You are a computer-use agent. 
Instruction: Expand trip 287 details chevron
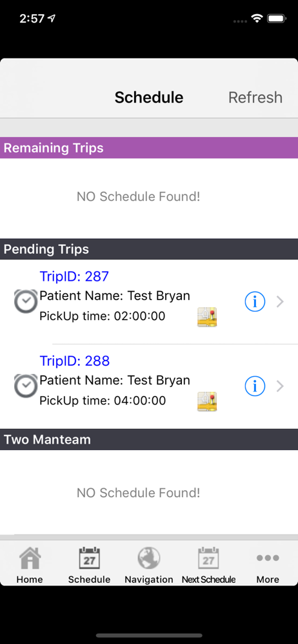tap(281, 302)
